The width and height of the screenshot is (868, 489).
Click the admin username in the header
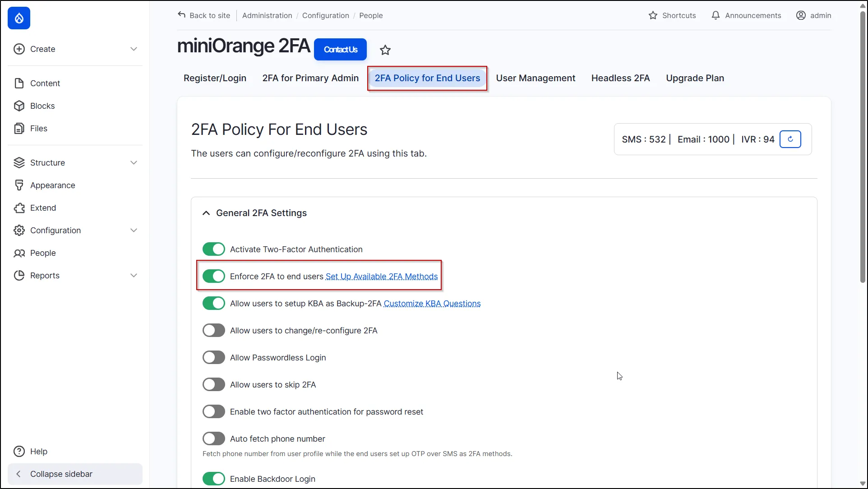(821, 15)
